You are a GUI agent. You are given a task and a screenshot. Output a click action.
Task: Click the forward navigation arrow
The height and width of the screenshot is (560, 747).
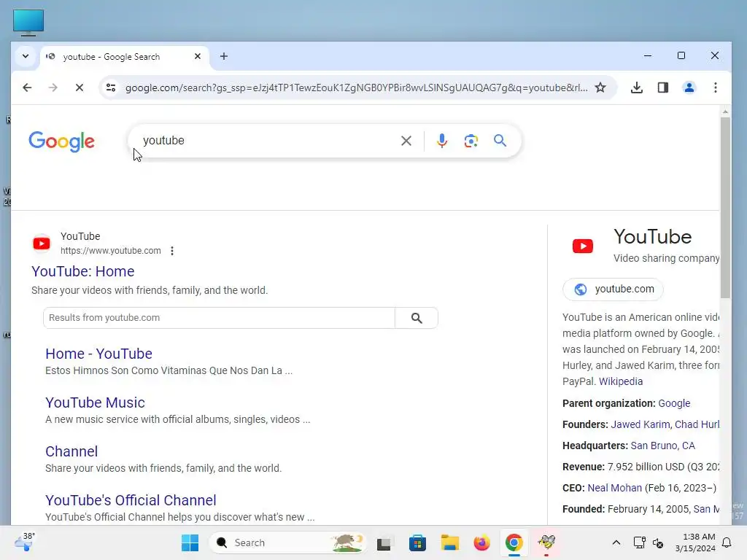[x=53, y=87]
